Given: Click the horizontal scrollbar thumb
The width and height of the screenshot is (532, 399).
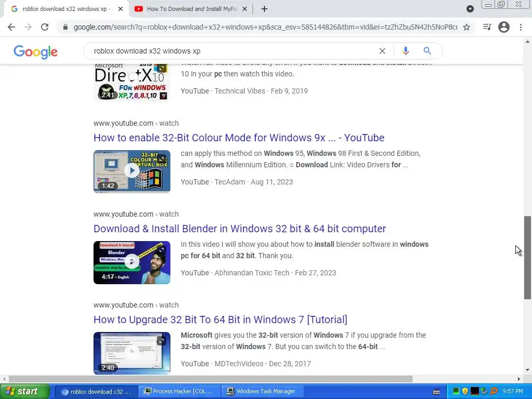Looking at the screenshot, I should tap(210, 379).
